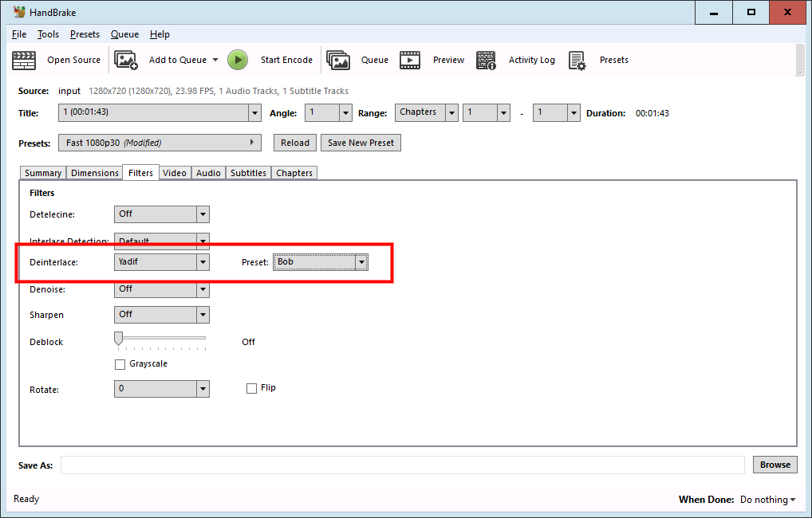
Task: Open the deinterlace Preset Bob dropdown
Action: (x=321, y=262)
